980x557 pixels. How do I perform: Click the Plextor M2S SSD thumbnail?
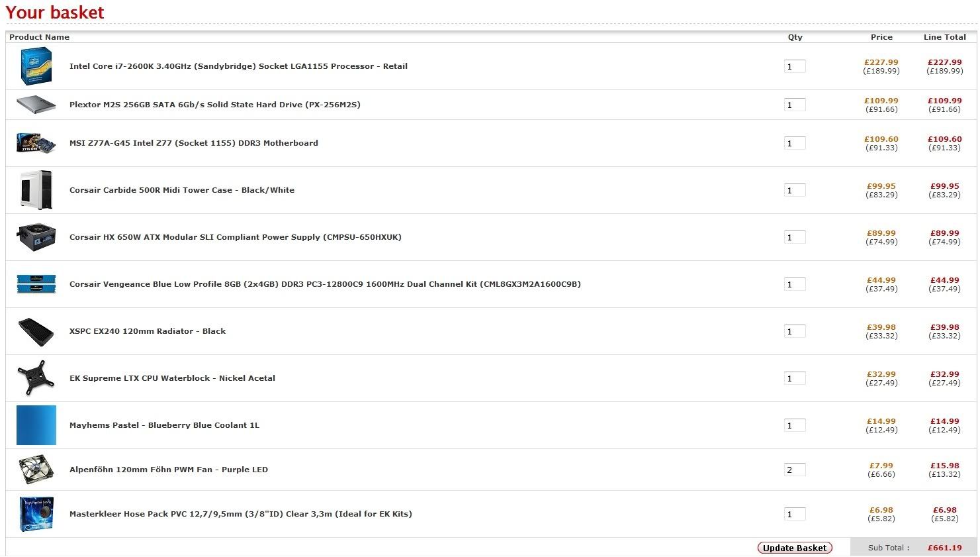pos(36,105)
